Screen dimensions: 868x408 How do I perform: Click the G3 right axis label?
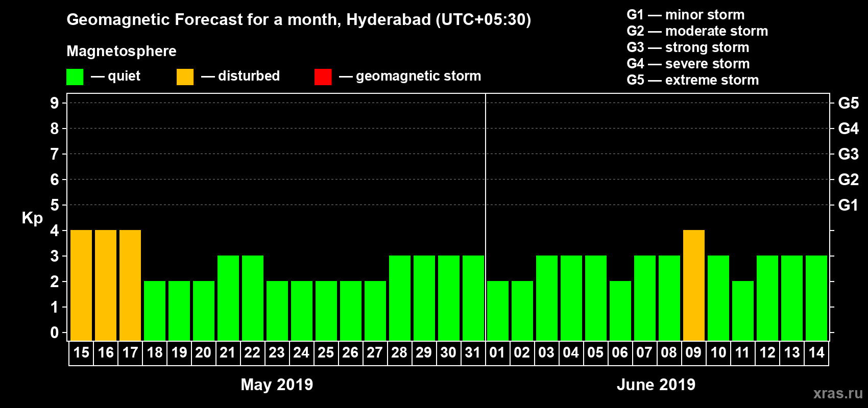849,154
